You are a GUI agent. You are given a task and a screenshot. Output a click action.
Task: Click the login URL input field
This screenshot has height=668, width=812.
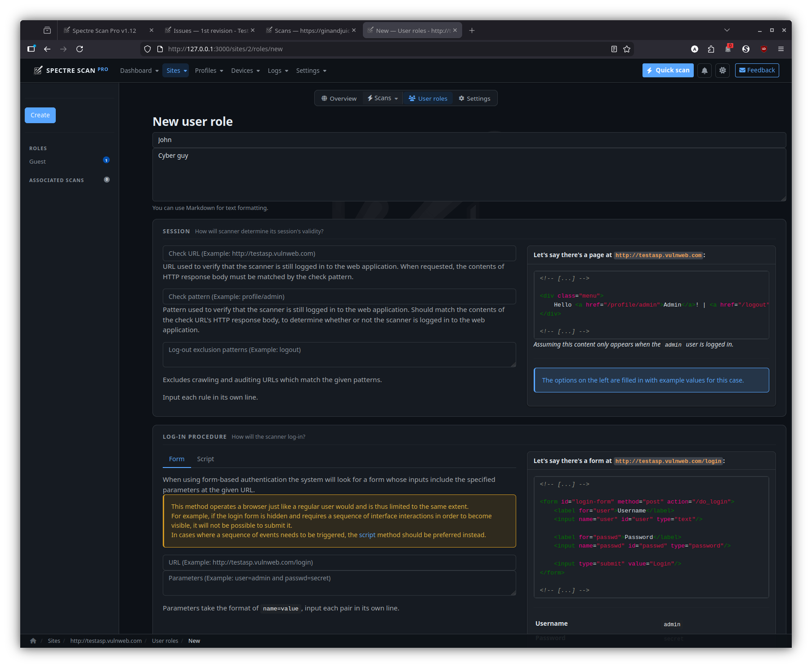point(339,562)
